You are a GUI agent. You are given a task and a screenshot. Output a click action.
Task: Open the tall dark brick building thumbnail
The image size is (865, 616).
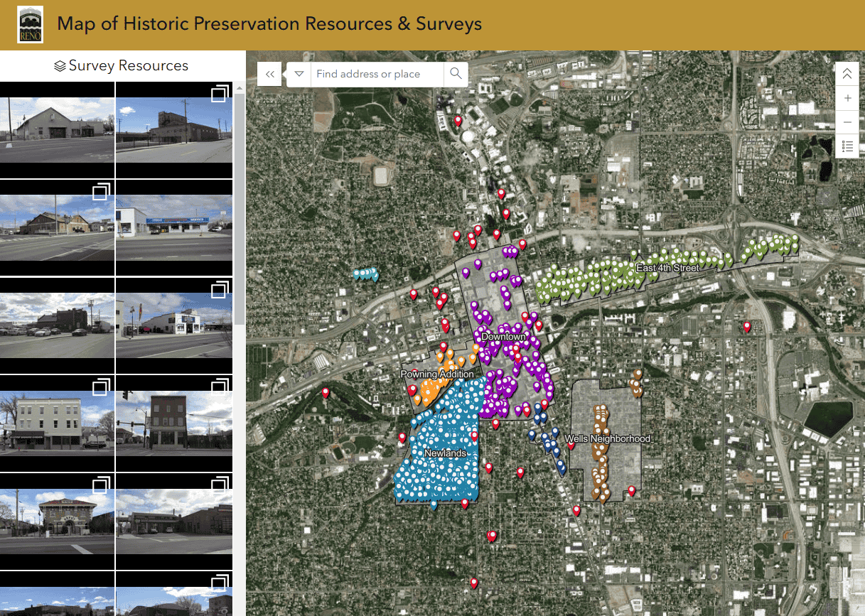coord(174,423)
